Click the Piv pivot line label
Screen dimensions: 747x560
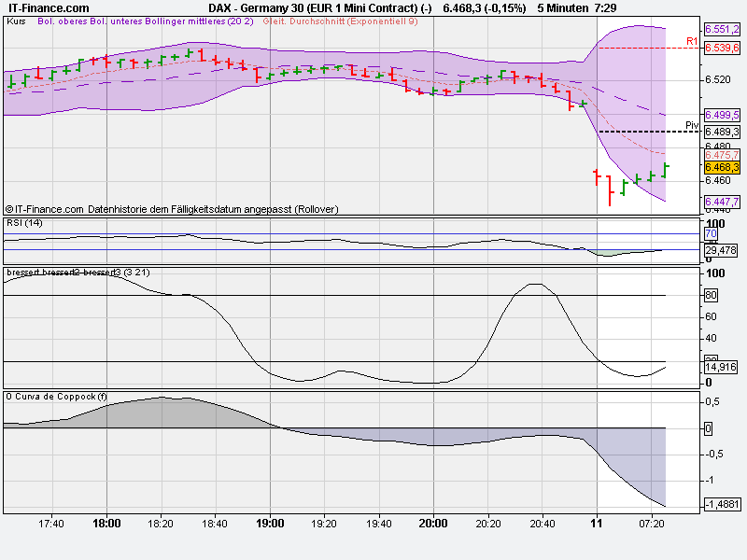(692, 122)
